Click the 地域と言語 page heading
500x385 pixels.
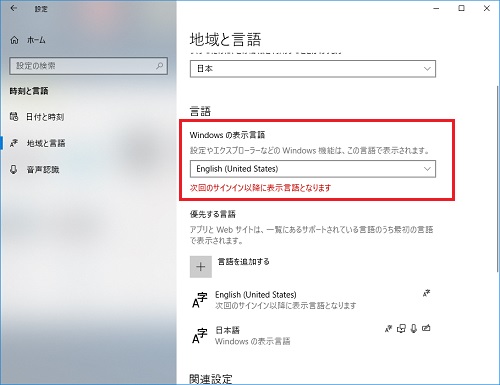(225, 40)
